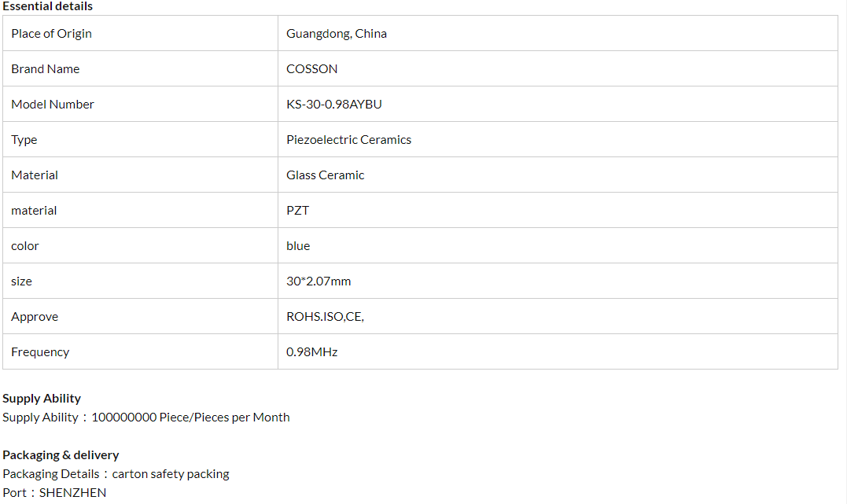Click the Supply Ability heading
This screenshot has width=847, height=504.
(42, 399)
